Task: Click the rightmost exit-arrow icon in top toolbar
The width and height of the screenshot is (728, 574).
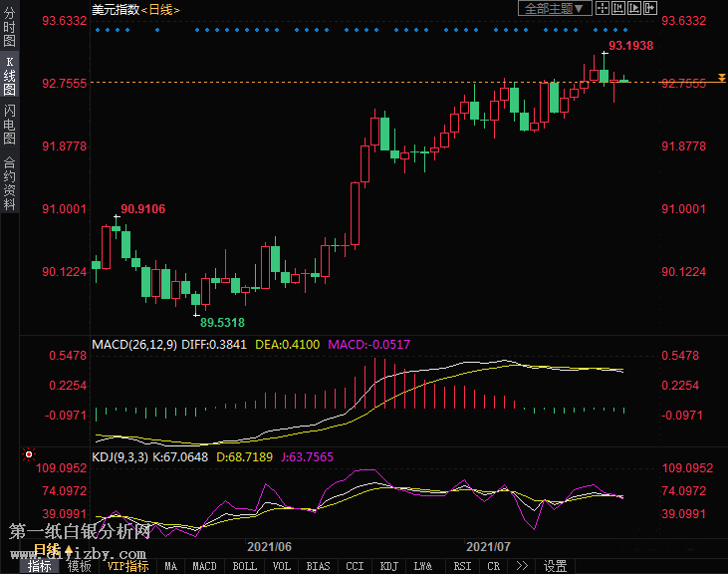Action: click(650, 9)
